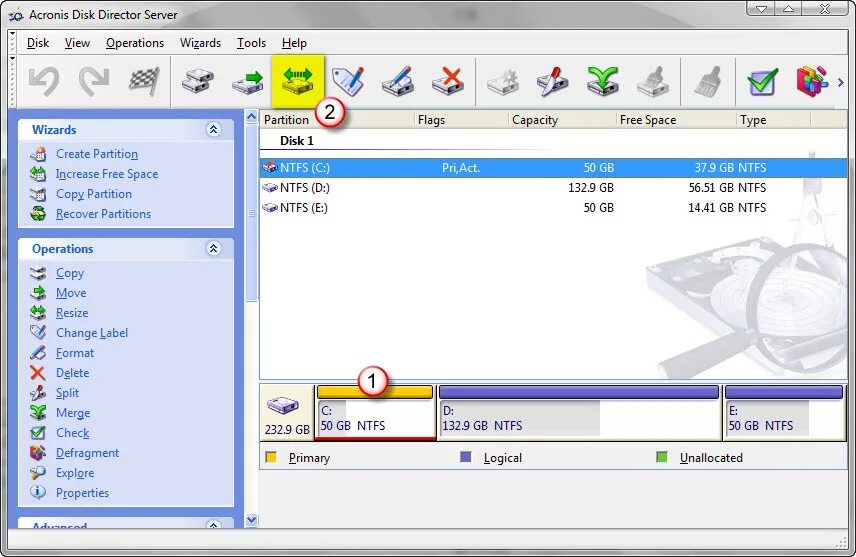Open the View menu
This screenshot has height=557, width=856.
click(x=77, y=43)
